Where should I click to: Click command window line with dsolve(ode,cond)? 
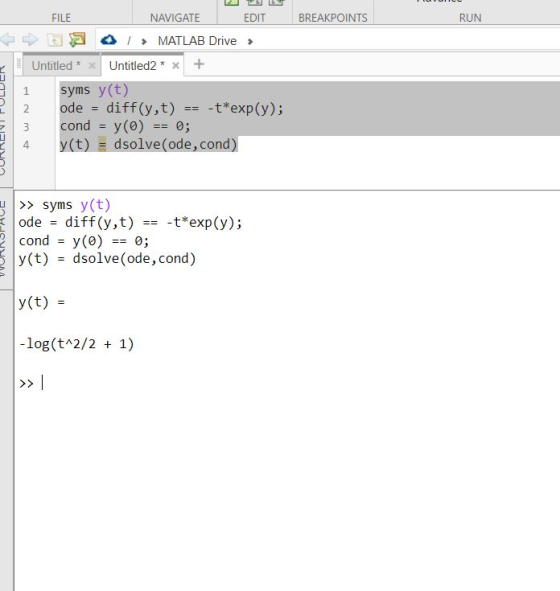click(x=107, y=259)
